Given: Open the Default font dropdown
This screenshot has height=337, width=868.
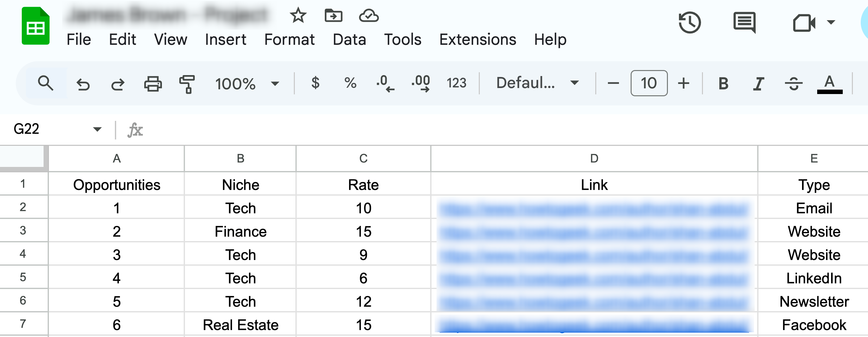Looking at the screenshot, I should pyautogui.click(x=537, y=83).
